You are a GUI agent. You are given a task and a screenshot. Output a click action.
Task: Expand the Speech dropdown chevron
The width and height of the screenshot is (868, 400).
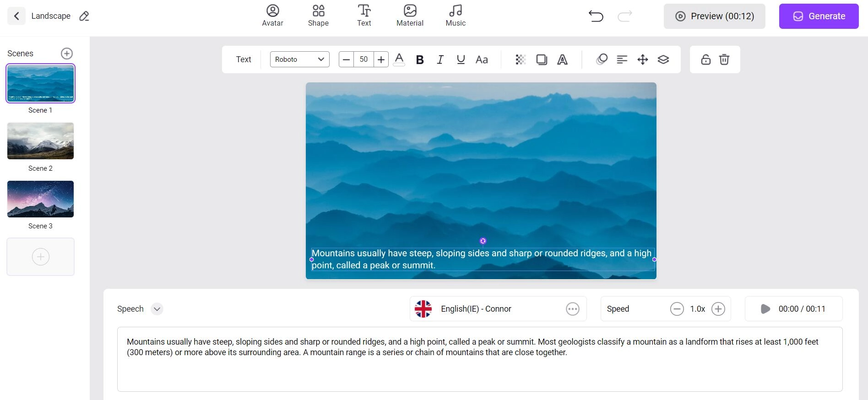point(157,309)
